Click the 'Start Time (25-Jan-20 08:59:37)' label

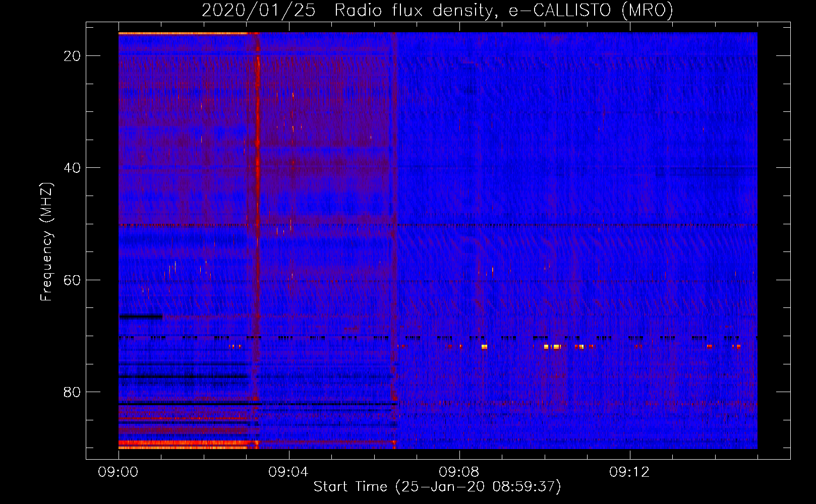click(437, 487)
